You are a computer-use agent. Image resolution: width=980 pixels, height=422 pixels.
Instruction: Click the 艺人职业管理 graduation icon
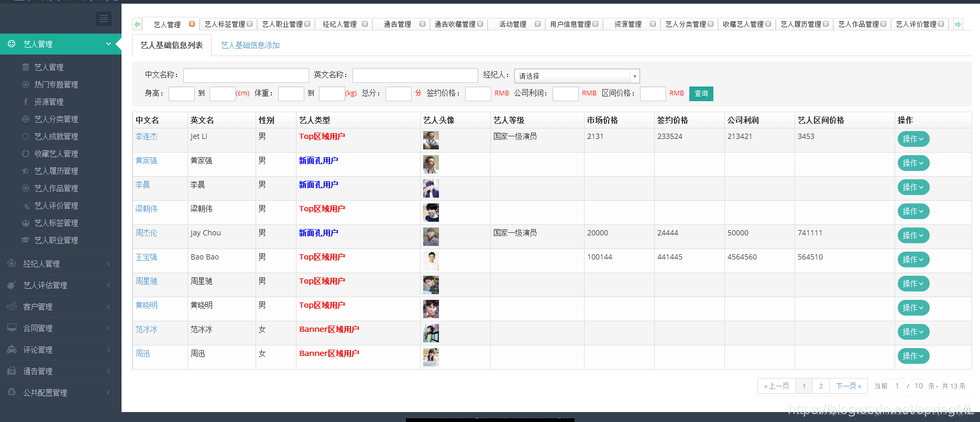pyautogui.click(x=26, y=240)
